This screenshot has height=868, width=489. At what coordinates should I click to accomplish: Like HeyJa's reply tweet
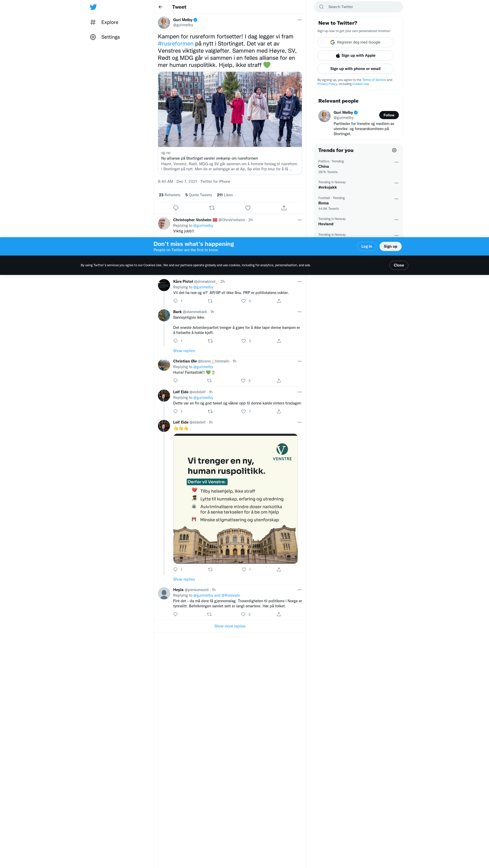(243, 614)
